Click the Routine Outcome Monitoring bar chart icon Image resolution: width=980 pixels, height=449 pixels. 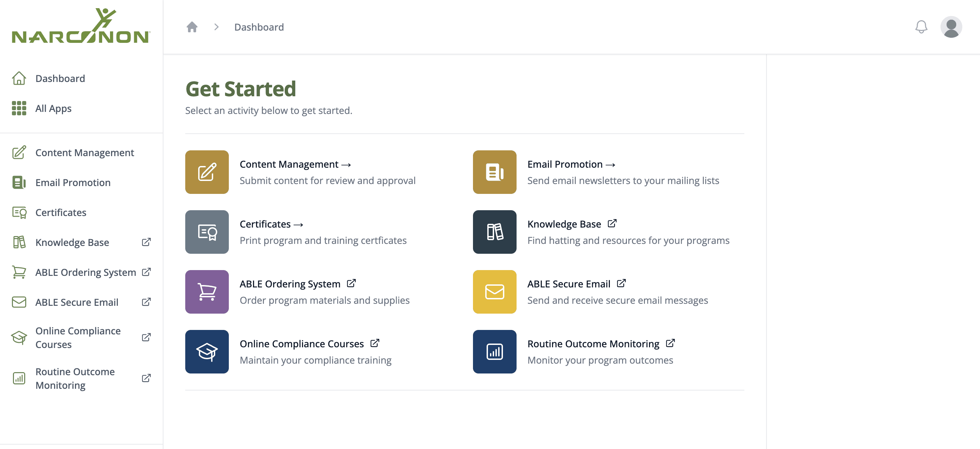click(x=494, y=351)
